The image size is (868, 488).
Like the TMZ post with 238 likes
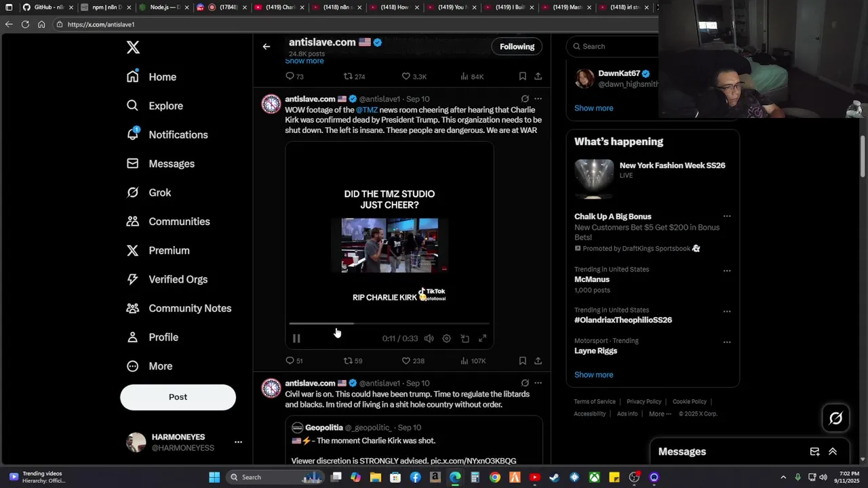(413, 361)
